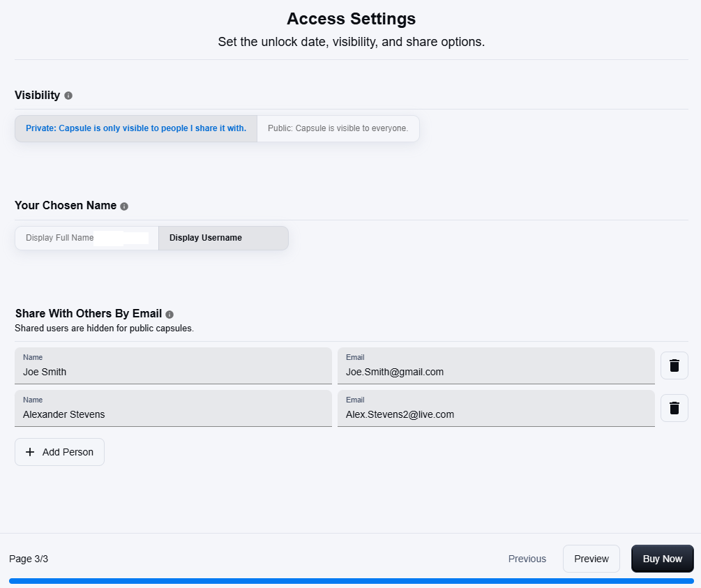Click the Page 3/3 indicator
Image resolution: width=701 pixels, height=588 pixels.
pos(29,559)
